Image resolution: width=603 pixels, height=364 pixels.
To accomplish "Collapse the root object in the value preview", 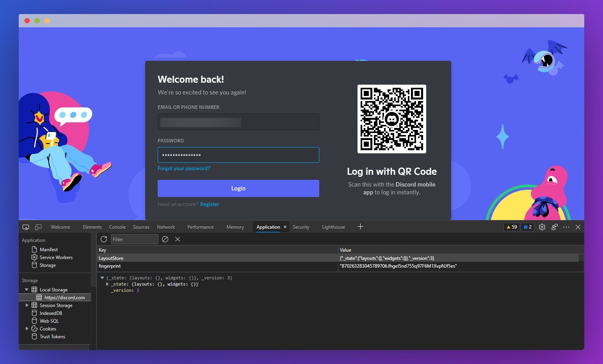I will [102, 278].
